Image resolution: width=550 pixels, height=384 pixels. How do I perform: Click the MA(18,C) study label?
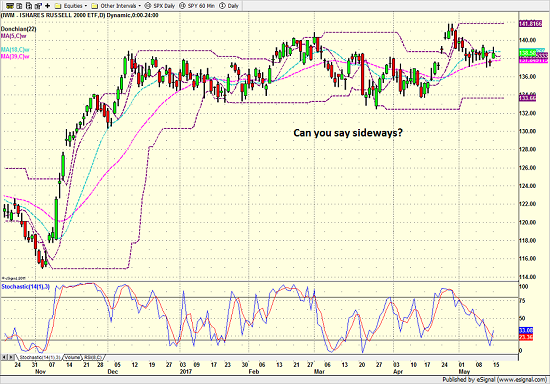click(x=15, y=50)
